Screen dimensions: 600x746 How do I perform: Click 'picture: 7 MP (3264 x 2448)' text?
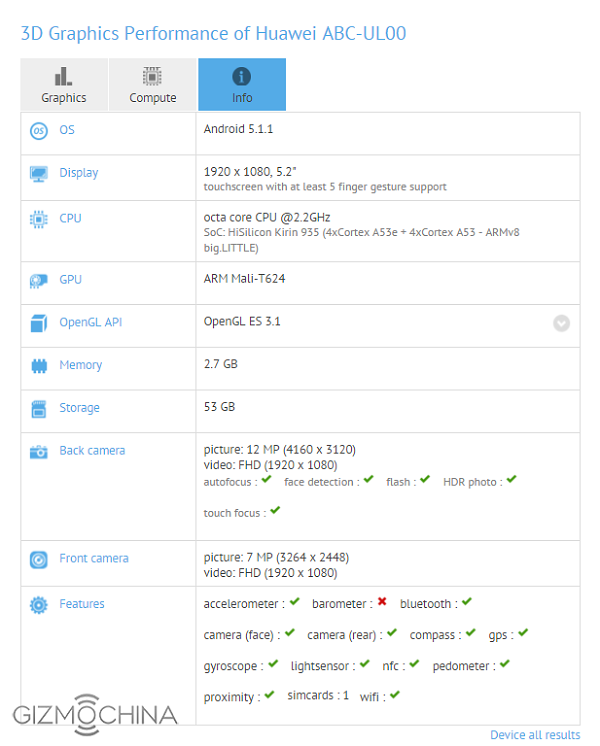276,557
